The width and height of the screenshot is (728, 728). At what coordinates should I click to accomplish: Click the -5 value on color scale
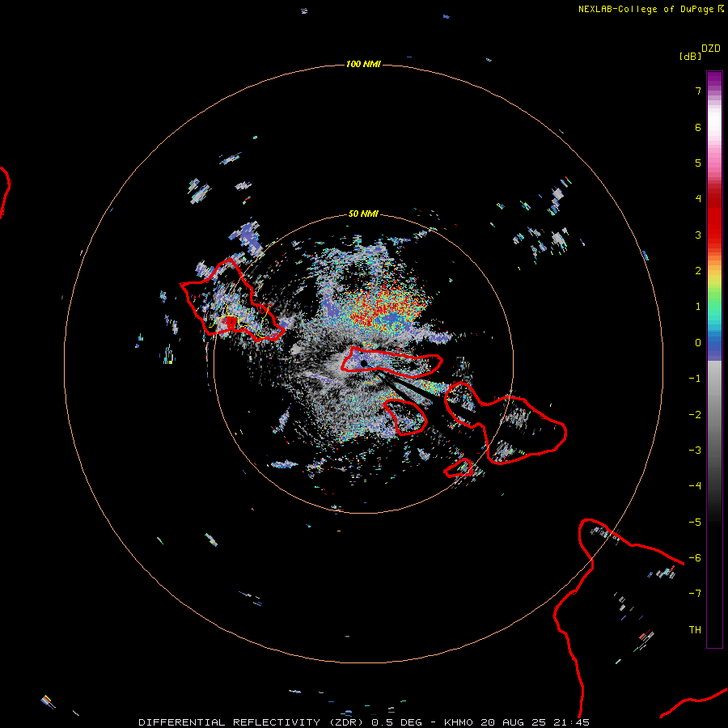(x=695, y=523)
